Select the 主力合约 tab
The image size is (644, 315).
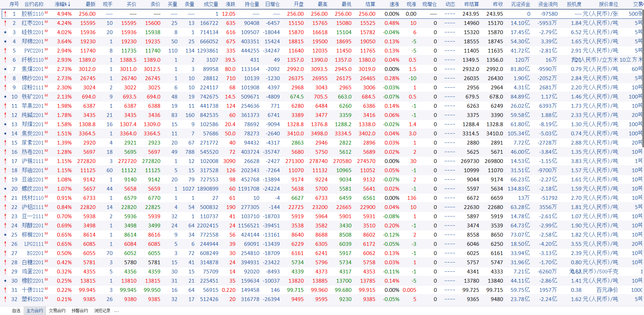point(35,311)
